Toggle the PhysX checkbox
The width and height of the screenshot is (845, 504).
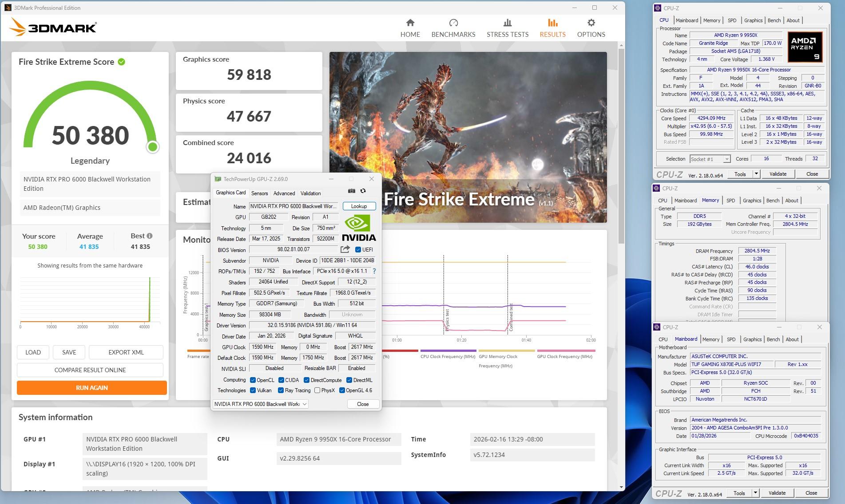(317, 390)
